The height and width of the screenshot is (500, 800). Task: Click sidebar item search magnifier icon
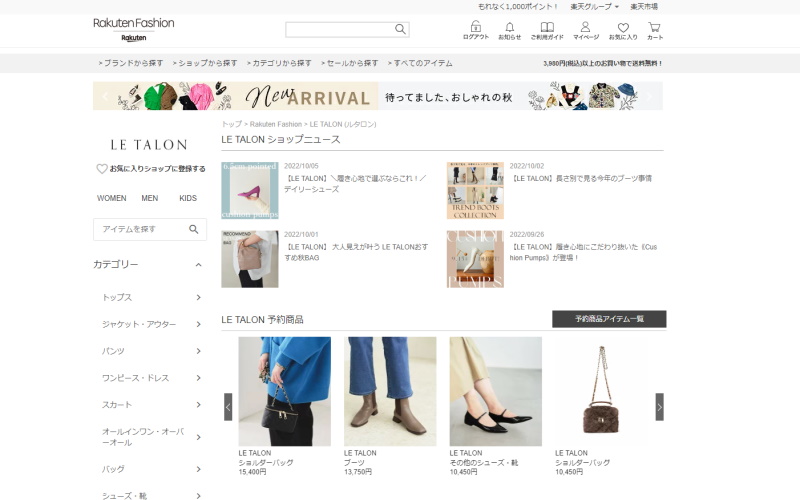click(194, 229)
